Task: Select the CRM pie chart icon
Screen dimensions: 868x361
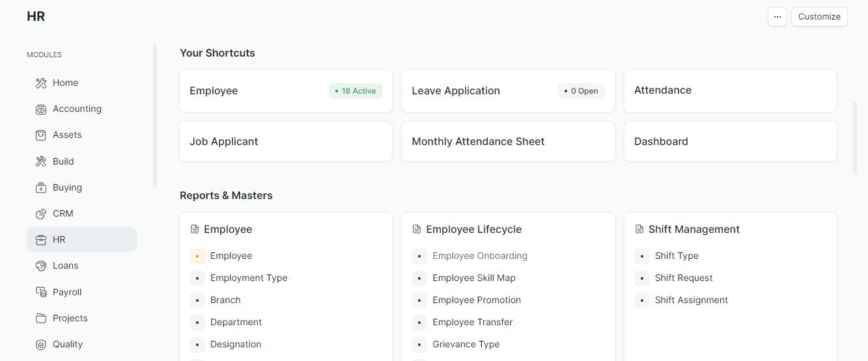Action: click(x=41, y=214)
